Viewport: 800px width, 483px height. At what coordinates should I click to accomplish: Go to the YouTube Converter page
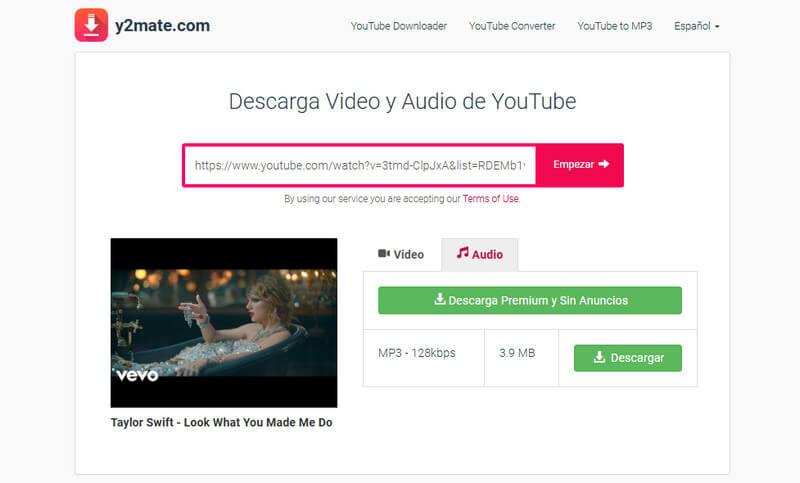point(512,26)
